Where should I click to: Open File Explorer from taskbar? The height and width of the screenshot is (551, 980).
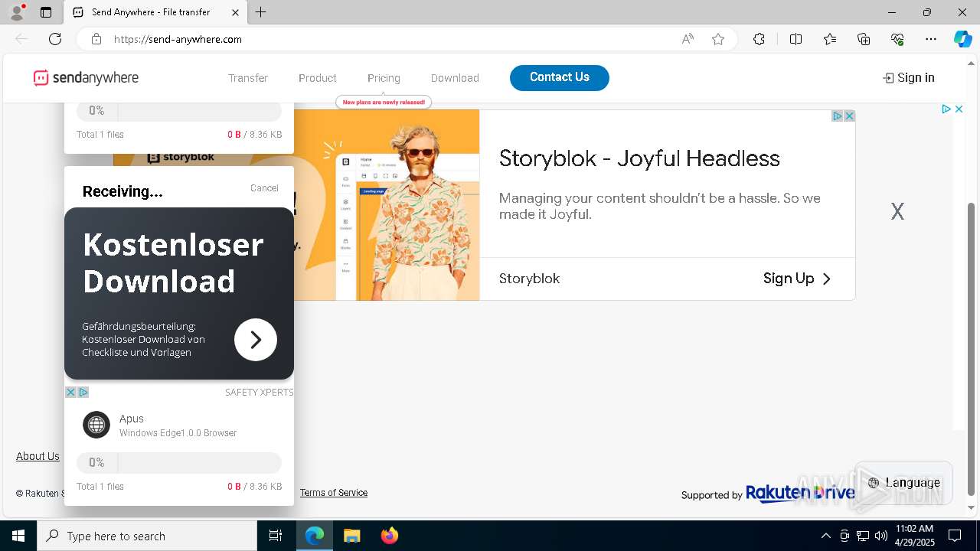coord(351,536)
